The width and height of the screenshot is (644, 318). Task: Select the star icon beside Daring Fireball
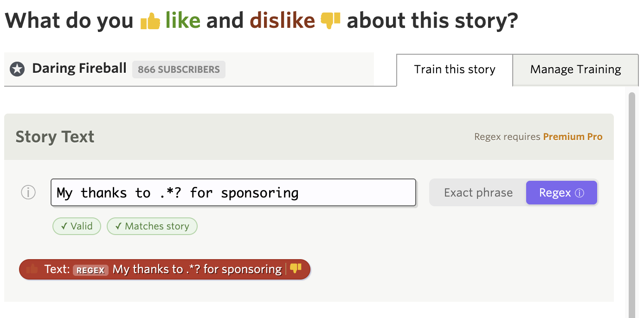click(17, 69)
